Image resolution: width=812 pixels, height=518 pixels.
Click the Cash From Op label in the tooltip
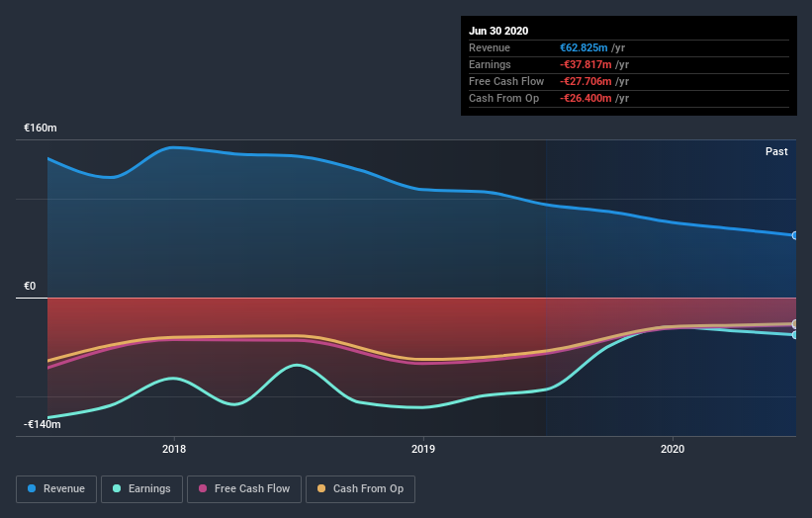503,98
